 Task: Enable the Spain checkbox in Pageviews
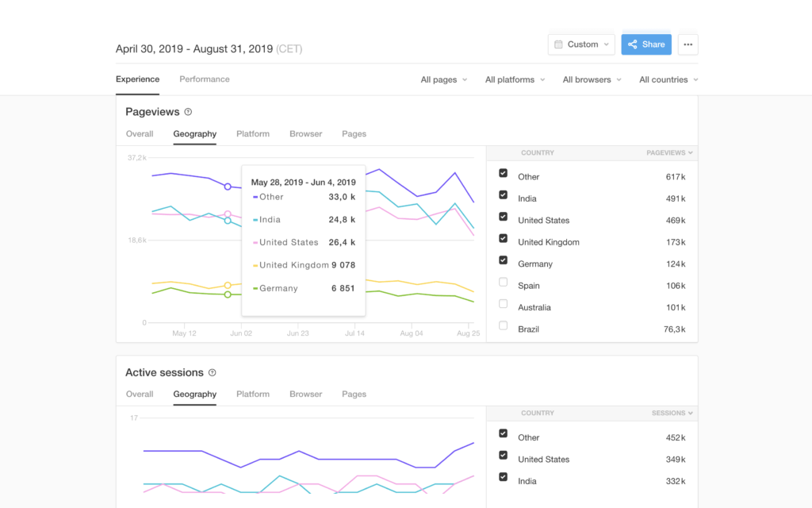(x=504, y=282)
